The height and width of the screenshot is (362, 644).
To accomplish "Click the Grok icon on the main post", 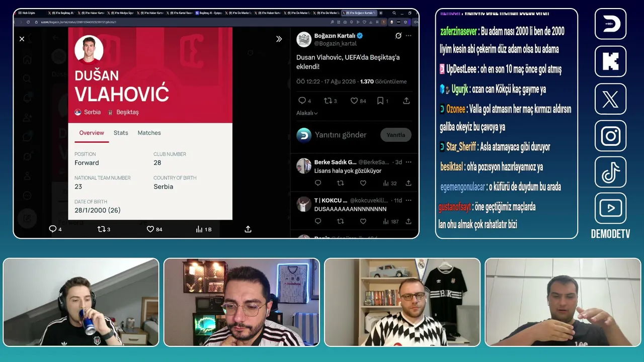I will point(398,36).
